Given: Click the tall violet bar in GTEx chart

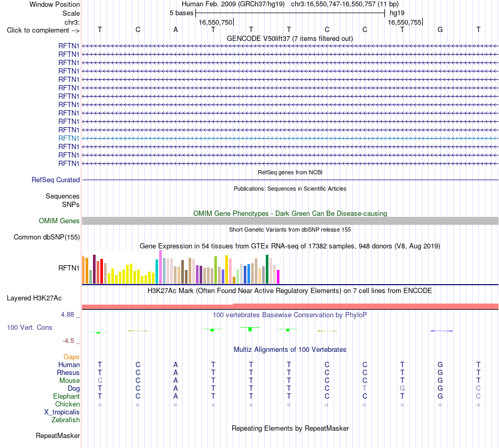Looking at the screenshot, I should tap(161, 267).
